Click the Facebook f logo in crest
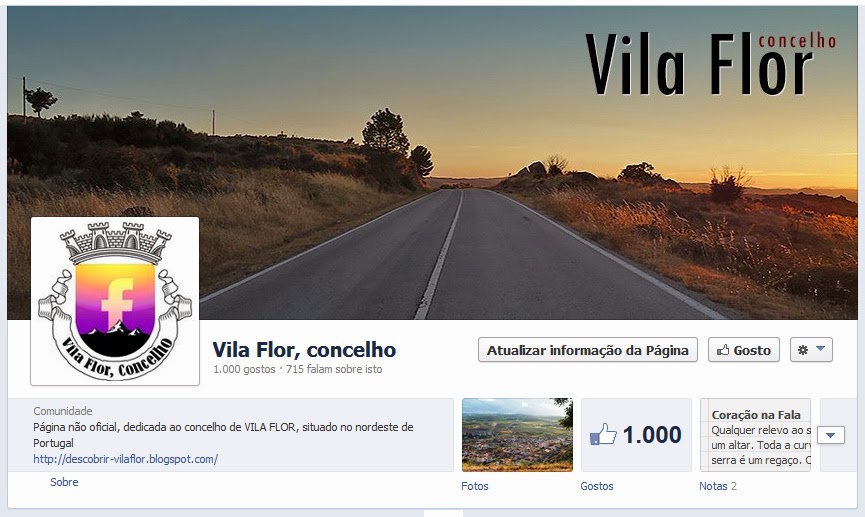865x517 pixels. click(x=117, y=302)
